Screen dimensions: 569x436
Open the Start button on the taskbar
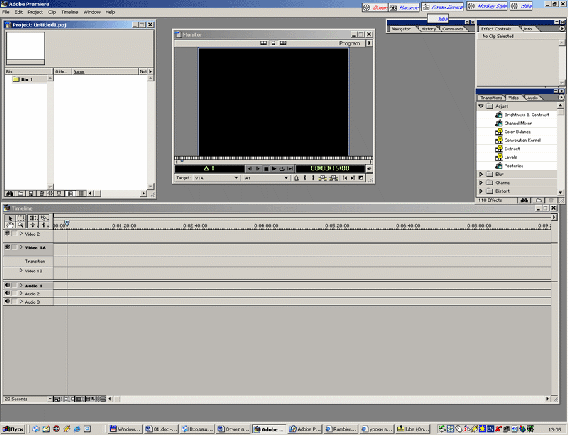coord(13,429)
